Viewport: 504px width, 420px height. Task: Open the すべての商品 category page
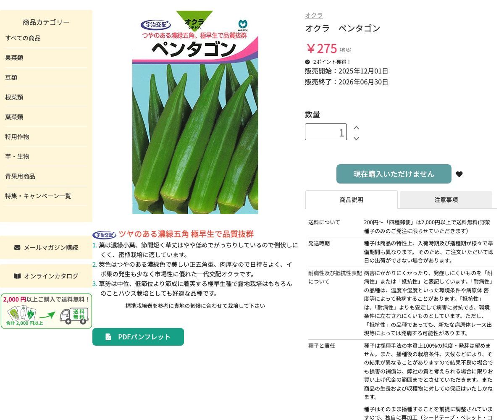coord(23,38)
